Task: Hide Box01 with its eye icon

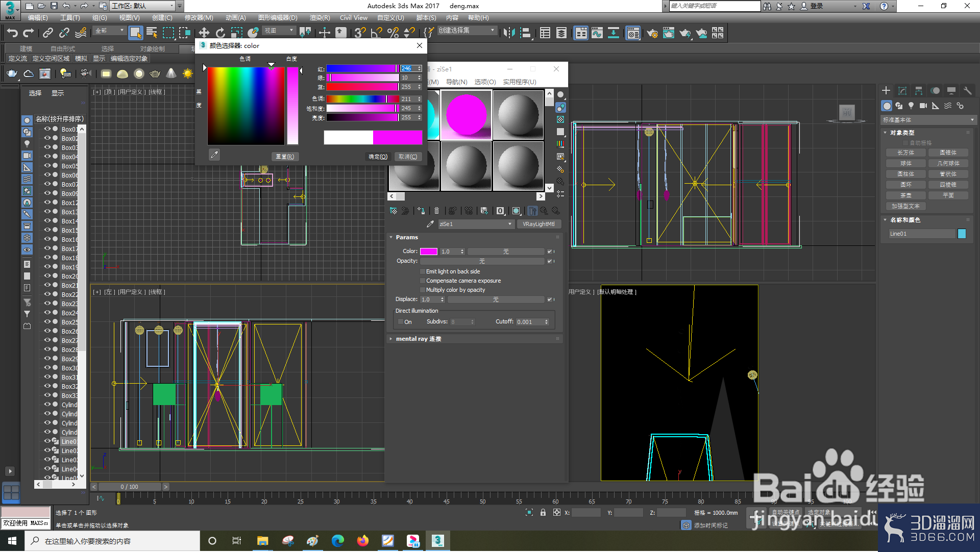Action: (47, 129)
